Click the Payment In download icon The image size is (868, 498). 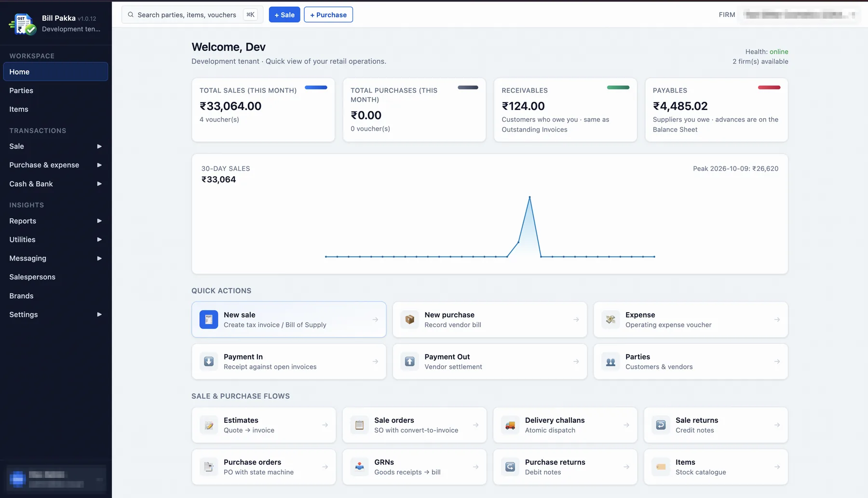click(x=209, y=361)
